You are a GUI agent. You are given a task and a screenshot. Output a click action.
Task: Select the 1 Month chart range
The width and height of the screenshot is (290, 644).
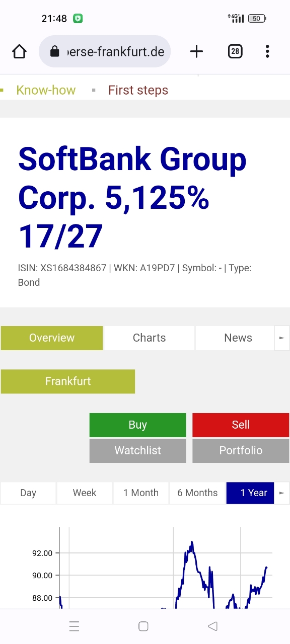(x=141, y=493)
